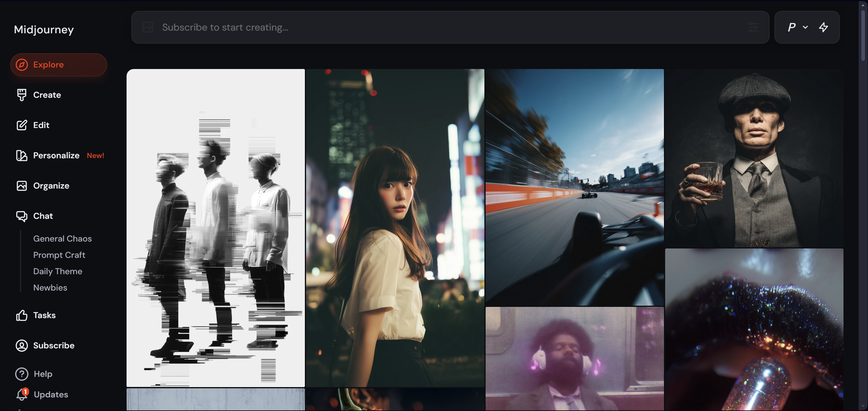The width and height of the screenshot is (868, 411).
Task: Click the Explore compass icon
Action: [x=22, y=65]
